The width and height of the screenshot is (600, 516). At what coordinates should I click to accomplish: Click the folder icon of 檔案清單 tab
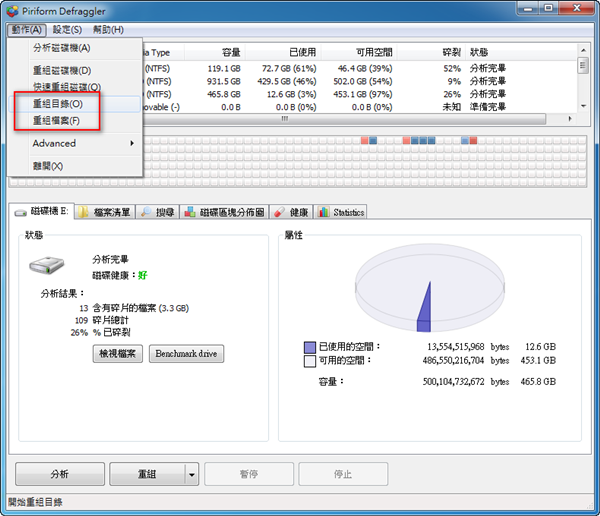[x=83, y=212]
